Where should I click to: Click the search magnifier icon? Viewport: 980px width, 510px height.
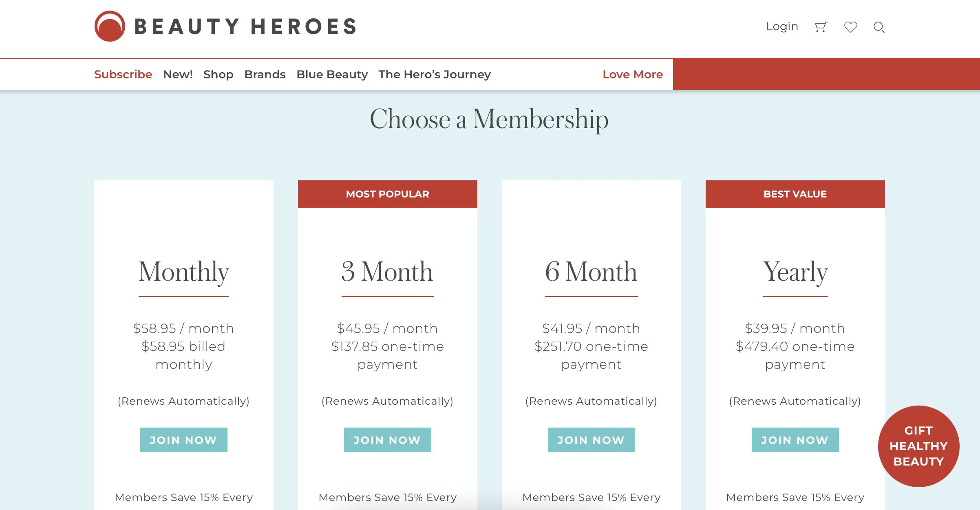879,27
